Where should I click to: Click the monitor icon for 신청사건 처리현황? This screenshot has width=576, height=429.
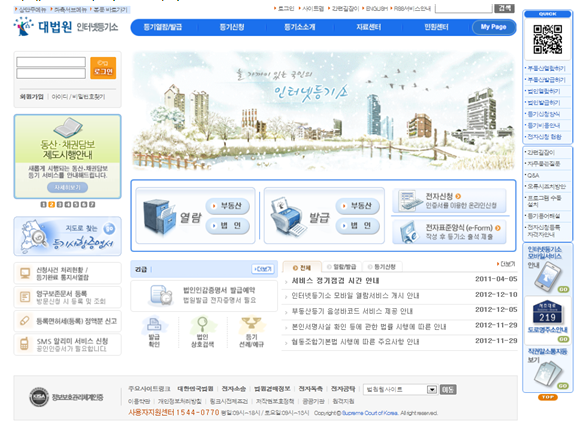(25, 273)
